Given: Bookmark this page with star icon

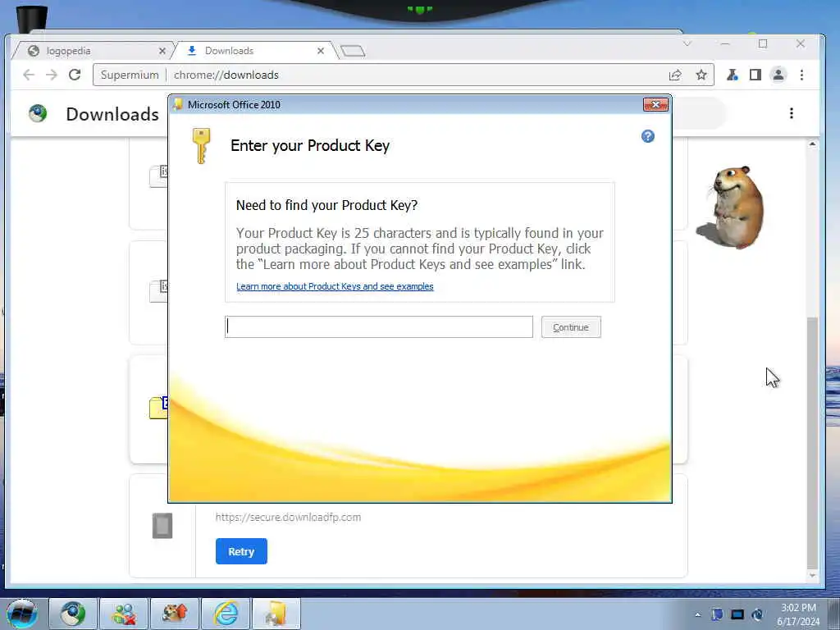Looking at the screenshot, I should point(701,75).
